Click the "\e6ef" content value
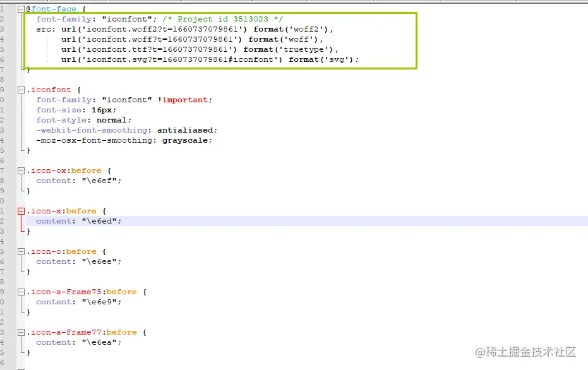 coord(99,181)
